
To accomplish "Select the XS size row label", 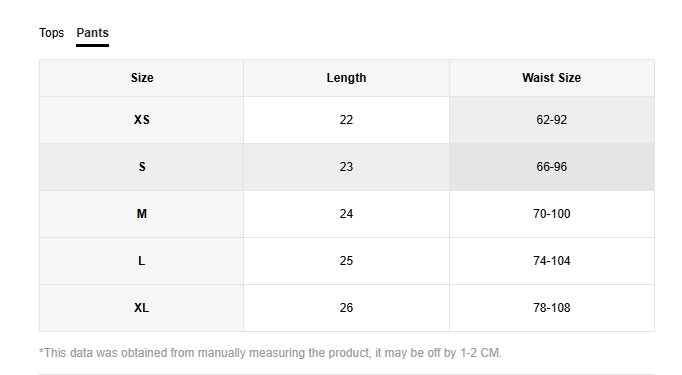I will coord(142,120).
